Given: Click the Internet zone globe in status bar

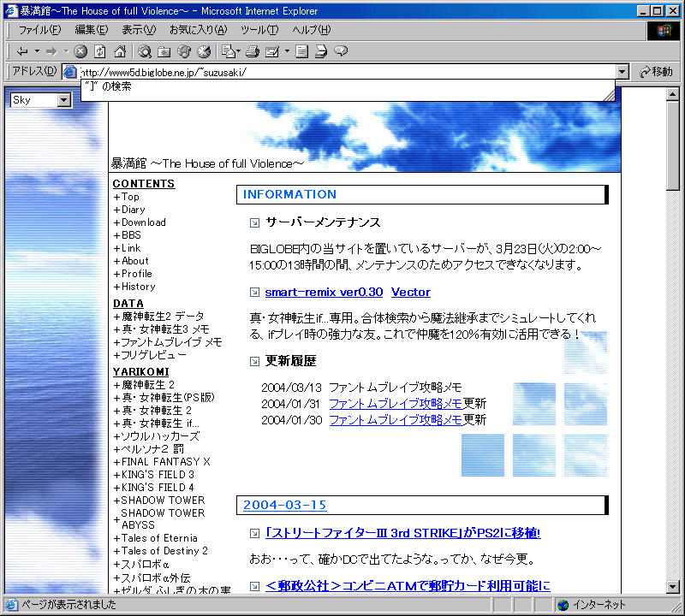Looking at the screenshot, I should pos(563,605).
